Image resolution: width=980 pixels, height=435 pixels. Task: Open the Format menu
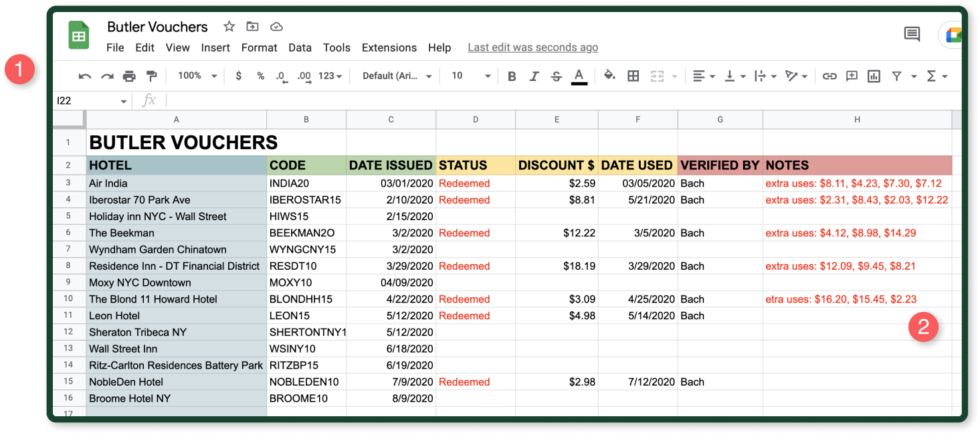pyautogui.click(x=259, y=48)
